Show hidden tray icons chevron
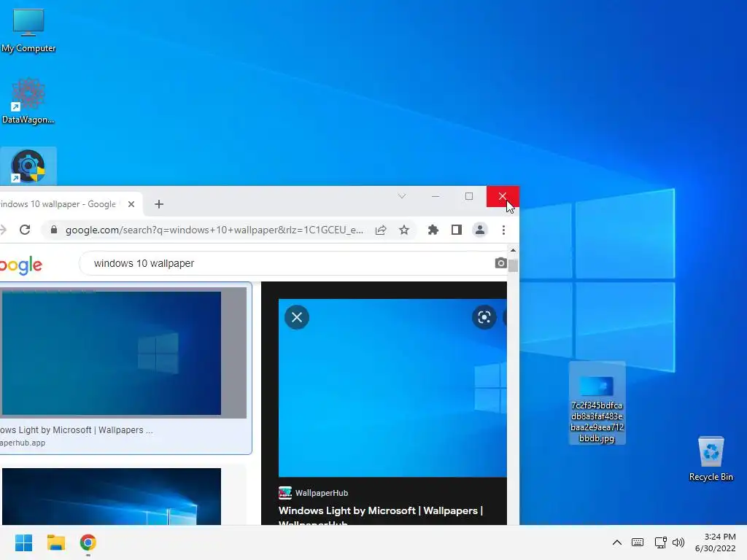The height and width of the screenshot is (560, 747). tap(617, 542)
